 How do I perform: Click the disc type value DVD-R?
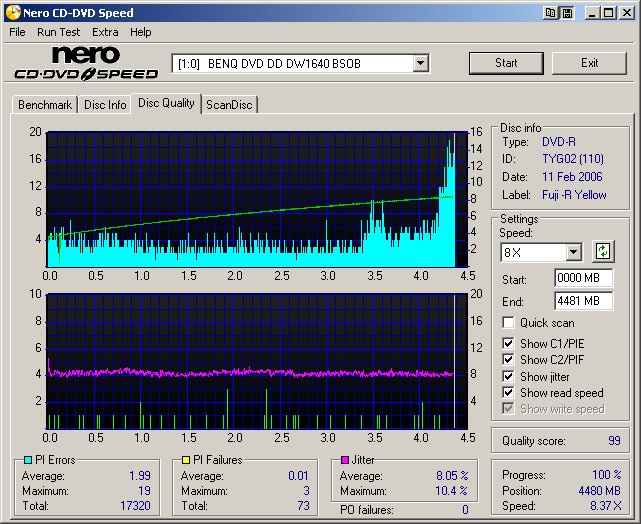(x=558, y=142)
